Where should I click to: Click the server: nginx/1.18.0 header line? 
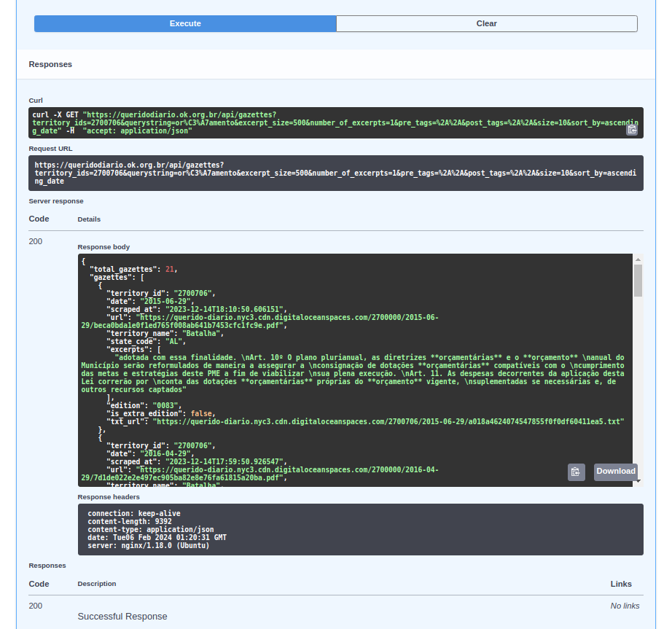[148, 545]
